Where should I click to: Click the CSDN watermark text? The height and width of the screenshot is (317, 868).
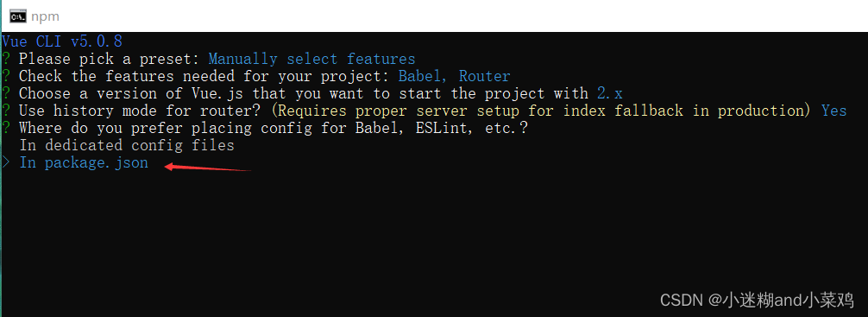pyautogui.click(x=757, y=301)
